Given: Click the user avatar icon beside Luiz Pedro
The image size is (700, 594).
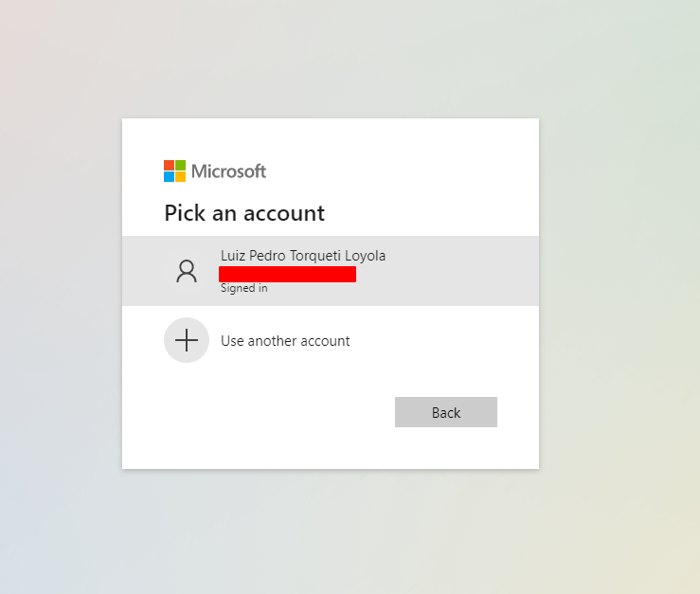Looking at the screenshot, I should pos(187,271).
